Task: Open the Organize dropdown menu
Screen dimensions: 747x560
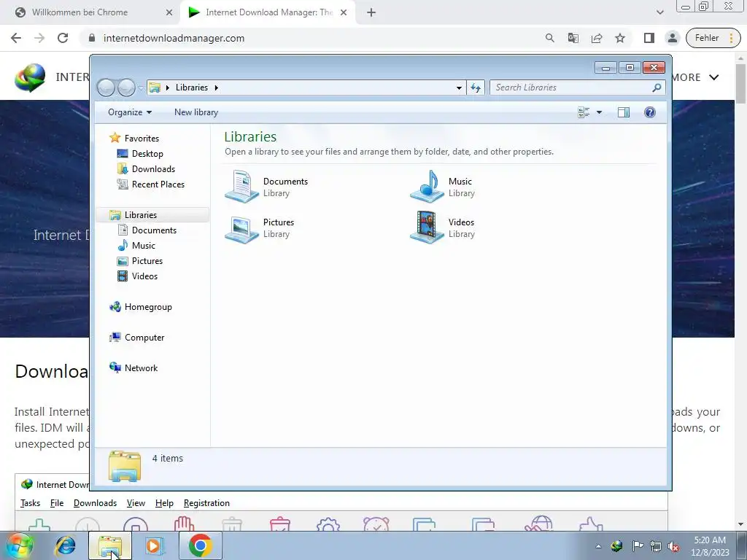Action: (x=130, y=112)
